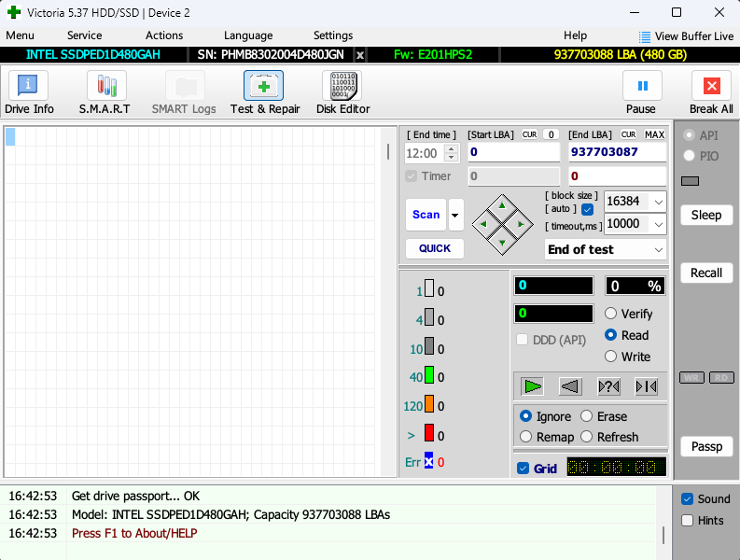This screenshot has height=560, width=740.
Task: Click the x beside the serial number
Action: pyautogui.click(x=360, y=55)
